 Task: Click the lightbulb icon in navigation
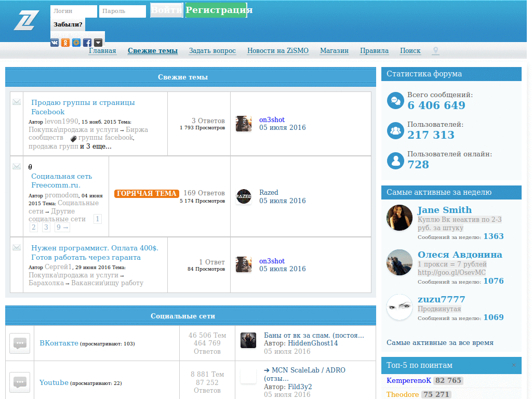click(436, 51)
